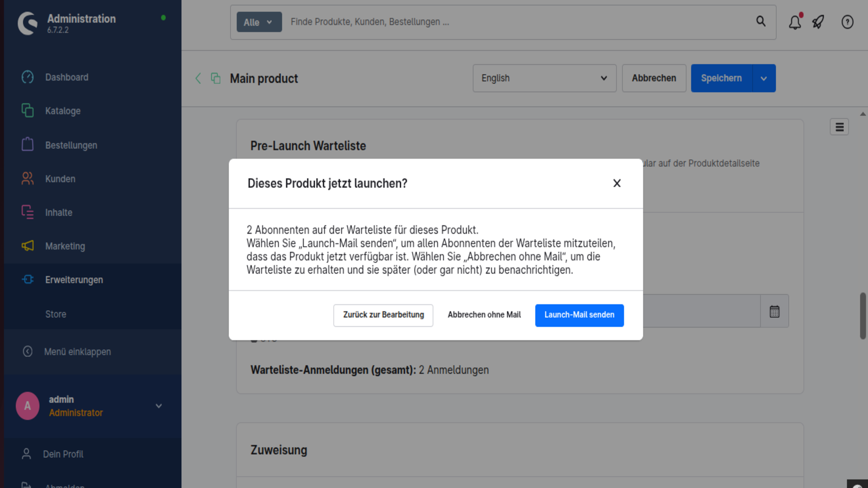Click the Inhalte layout icon

28,212
